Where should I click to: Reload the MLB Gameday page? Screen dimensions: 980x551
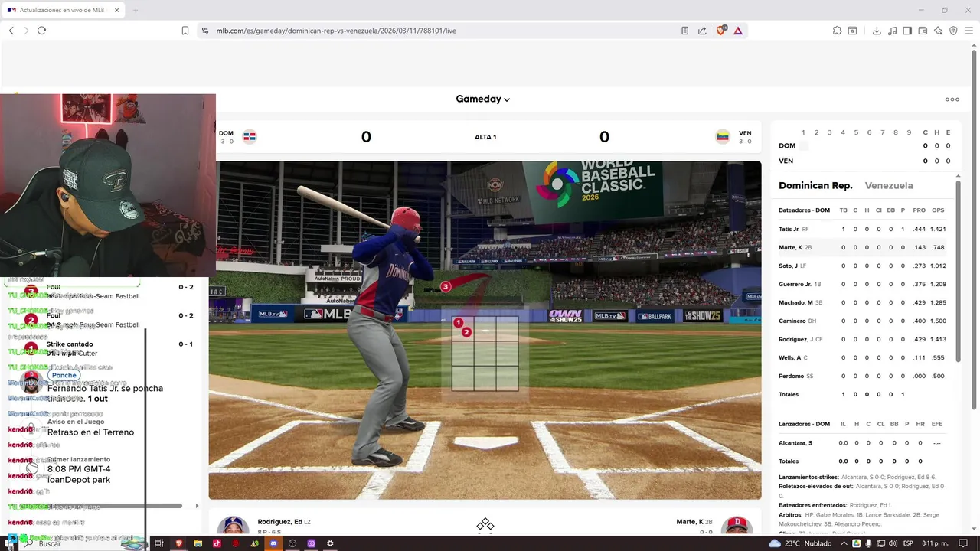41,31
